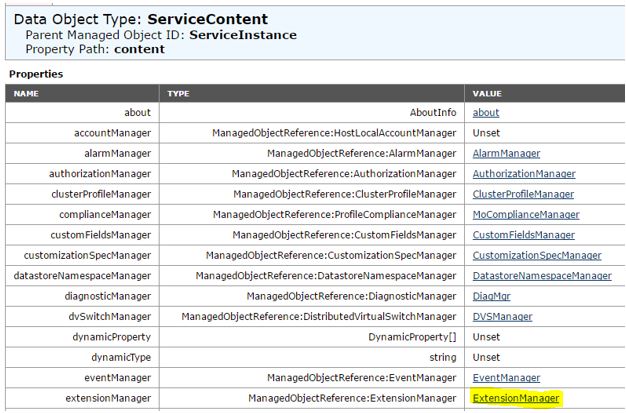The width and height of the screenshot is (626, 413).
Task: Go to the EventManager link
Action: pyautogui.click(x=506, y=377)
